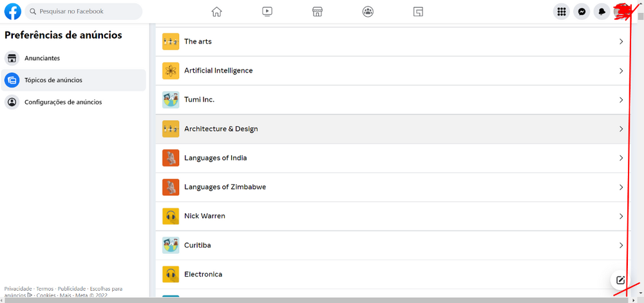
Task: Click the scrollbar down arrow
Action: (640, 293)
